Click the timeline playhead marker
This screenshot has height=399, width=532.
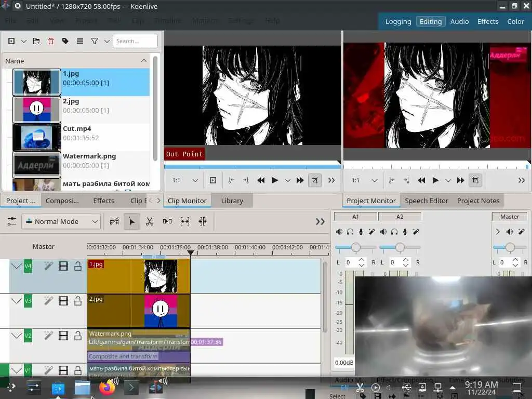click(191, 252)
